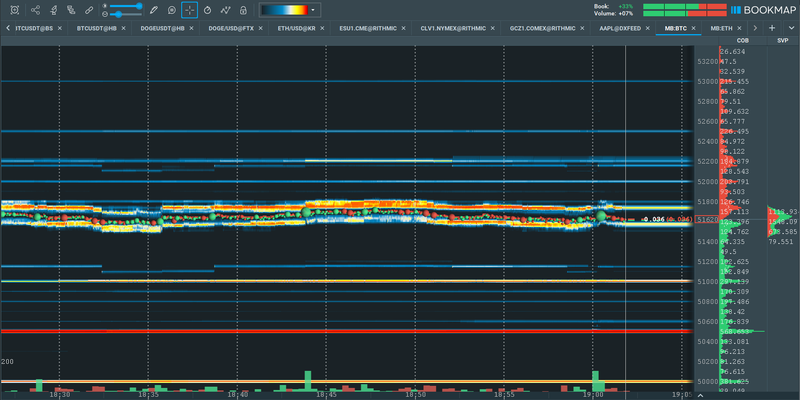Switch to the MB:ETH tab
800x400 pixels.
(721, 29)
